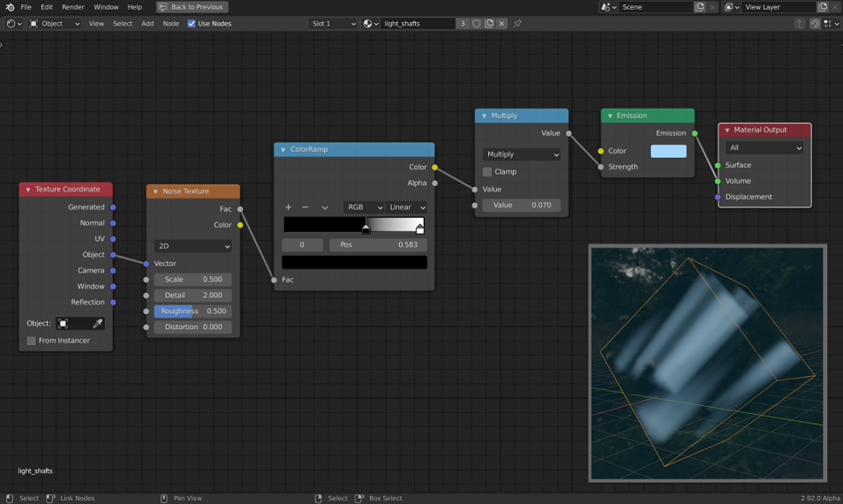
Task: Open the Linear interpolation dropdown
Action: pyautogui.click(x=406, y=207)
